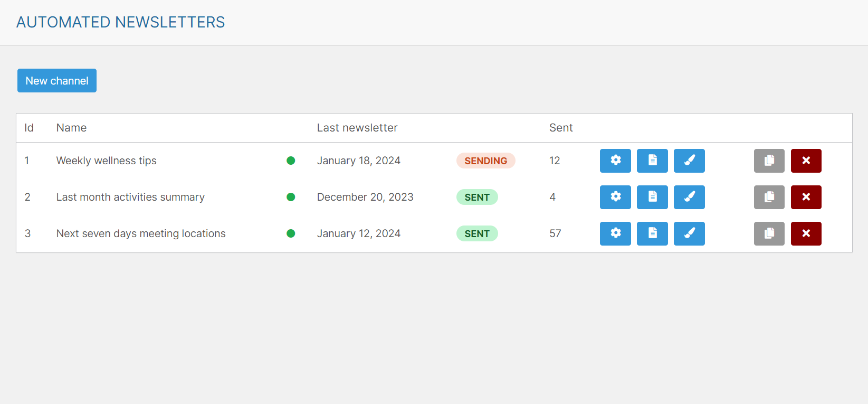
Task: Duplicate Next seven days meeting locations channel
Action: click(x=769, y=233)
